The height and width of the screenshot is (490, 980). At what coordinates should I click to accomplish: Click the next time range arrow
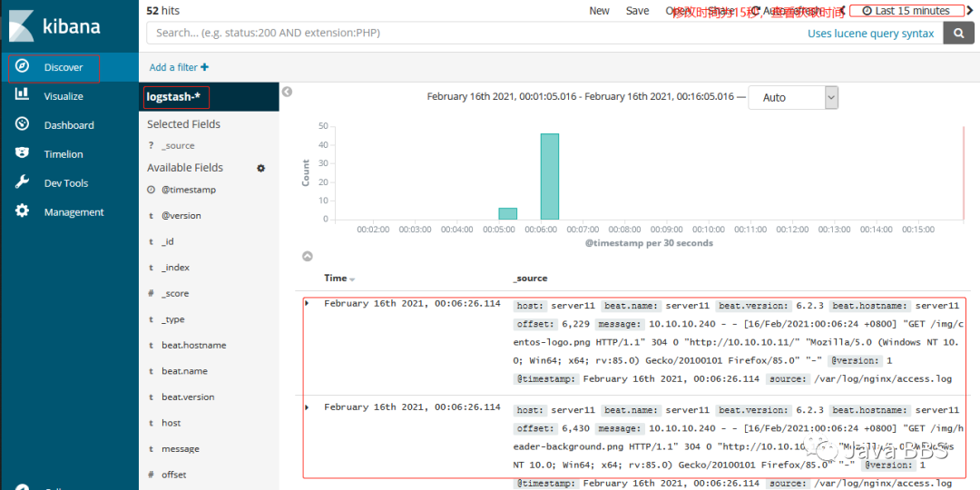tap(970, 11)
